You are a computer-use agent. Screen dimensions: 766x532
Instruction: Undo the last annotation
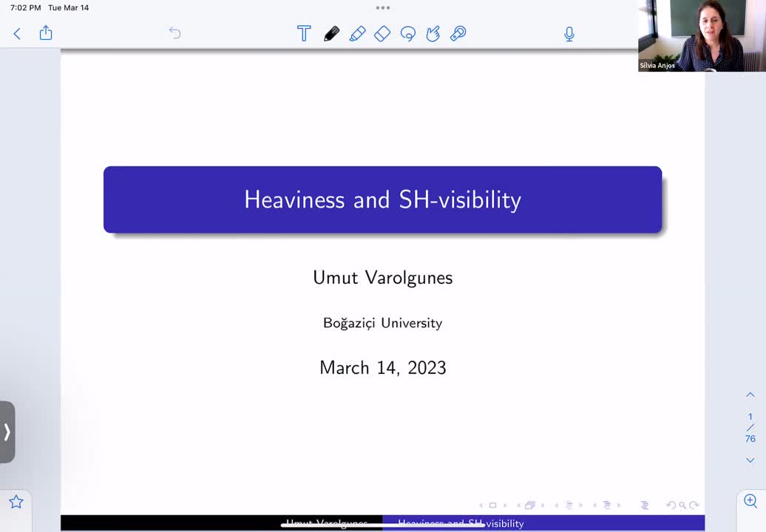click(174, 33)
